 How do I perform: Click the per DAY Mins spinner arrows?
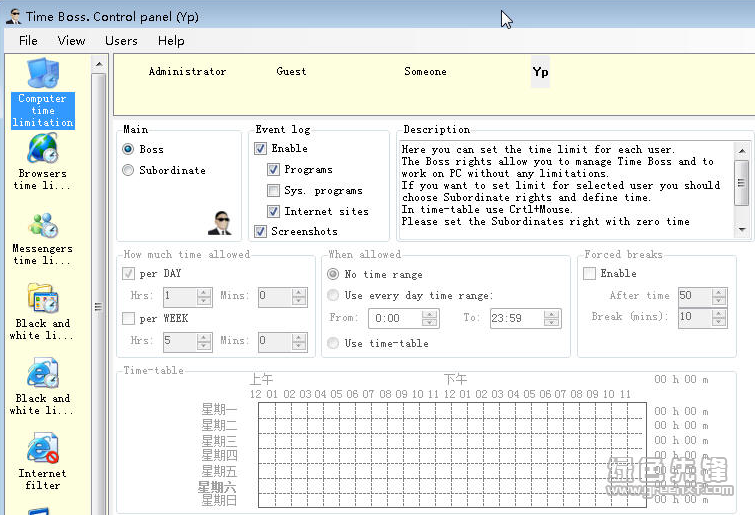click(299, 296)
